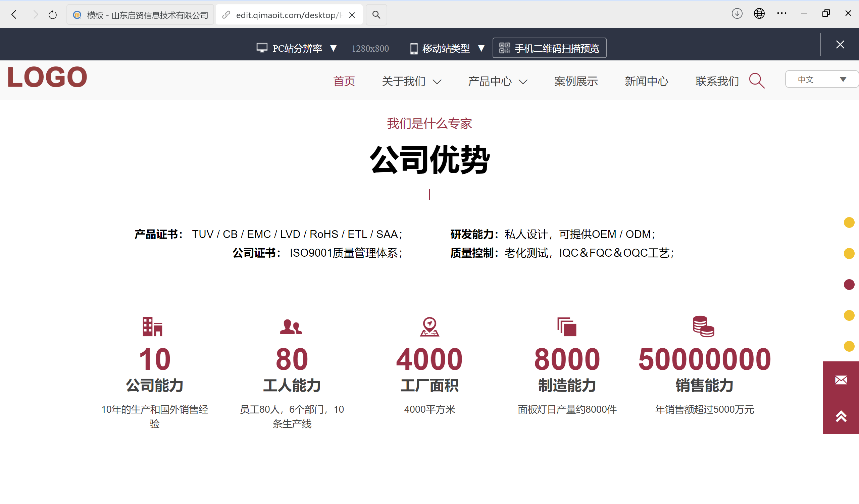Screen dimensions: 859x504
Task: Select the monitor icon beside PC站分辨率
Action: point(262,48)
